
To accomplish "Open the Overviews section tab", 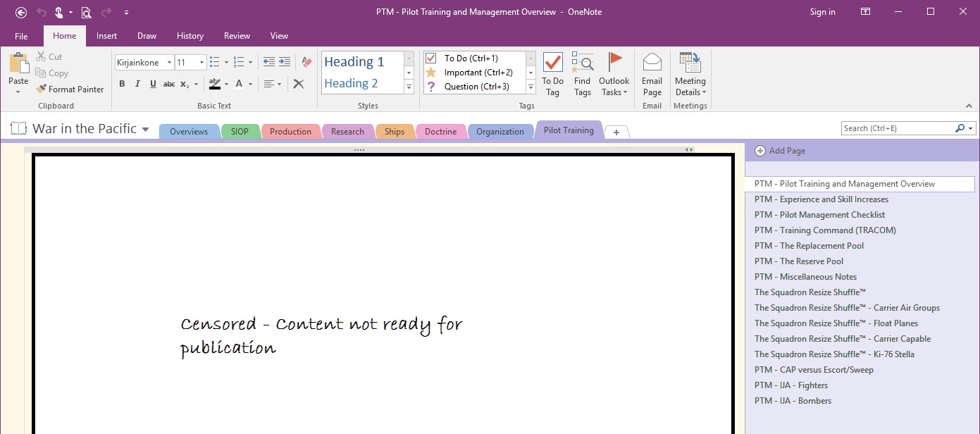I will [x=189, y=132].
